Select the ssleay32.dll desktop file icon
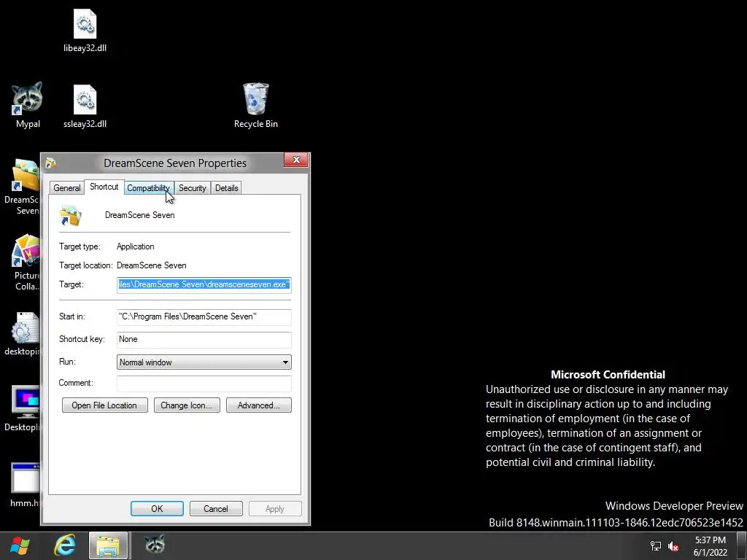Viewport: 747px width, 560px height. point(85,106)
